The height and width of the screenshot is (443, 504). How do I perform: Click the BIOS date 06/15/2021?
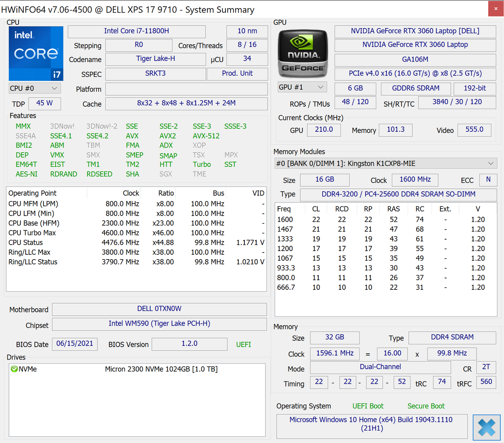(75, 344)
